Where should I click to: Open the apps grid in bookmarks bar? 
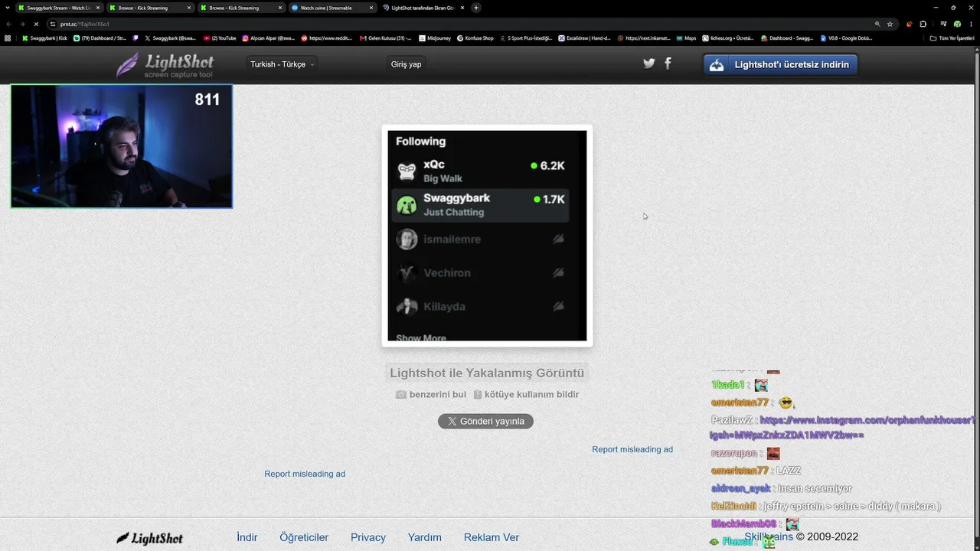[8, 38]
